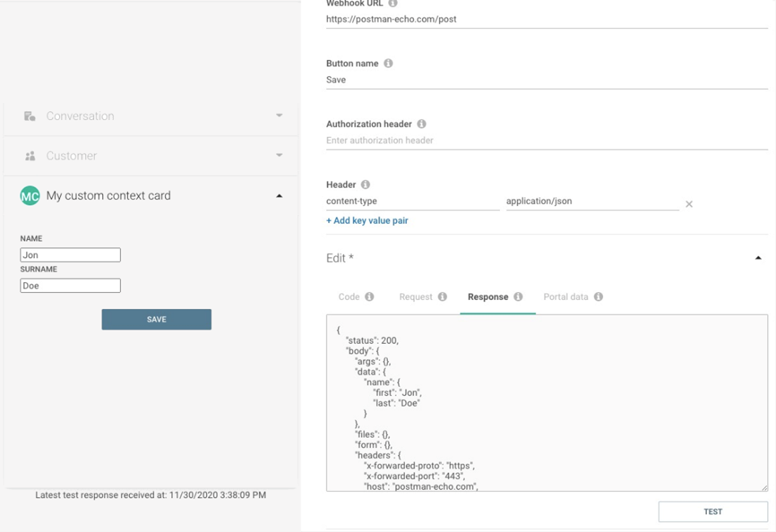Collapse My custom context card
776x532 pixels.
pyautogui.click(x=279, y=195)
